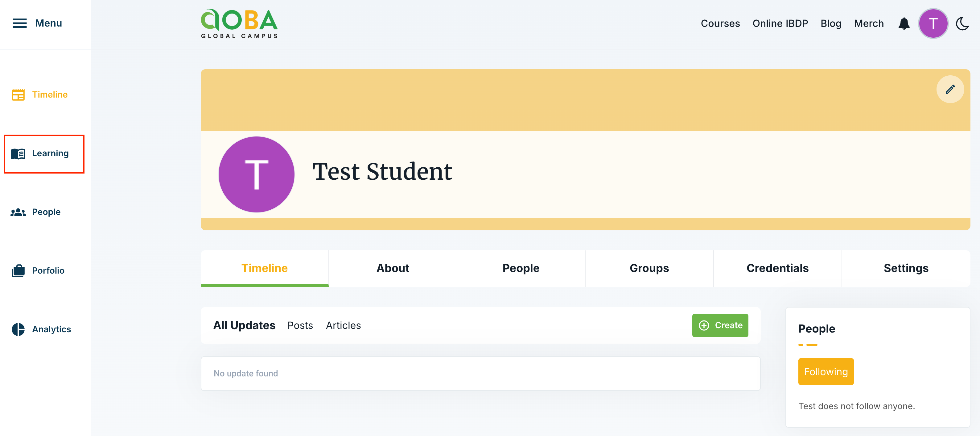Open the Analytics pie chart icon
This screenshot has width=980, height=436.
coord(18,329)
